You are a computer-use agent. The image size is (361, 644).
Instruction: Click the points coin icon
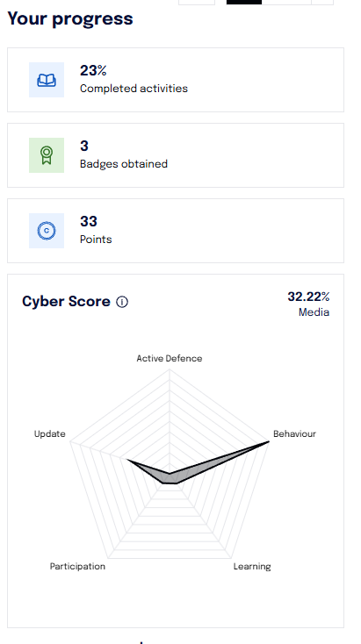(x=47, y=231)
